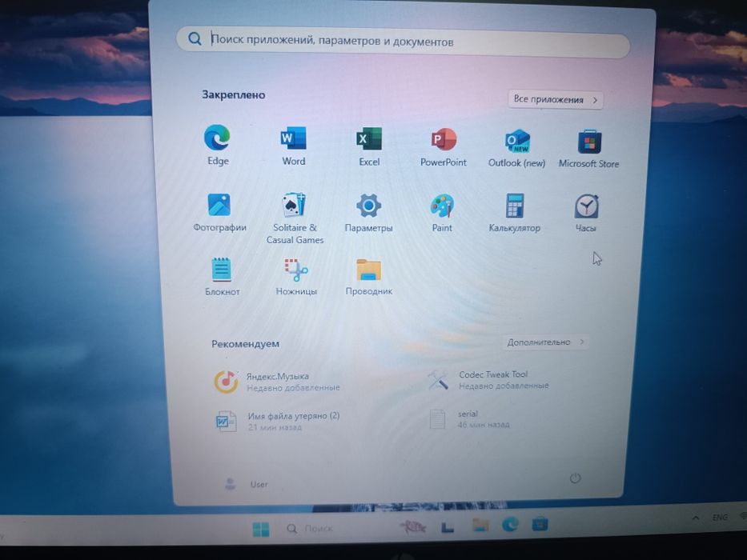This screenshot has width=747, height=560.
Task: Open Блокнот notepad app
Action: point(222,276)
